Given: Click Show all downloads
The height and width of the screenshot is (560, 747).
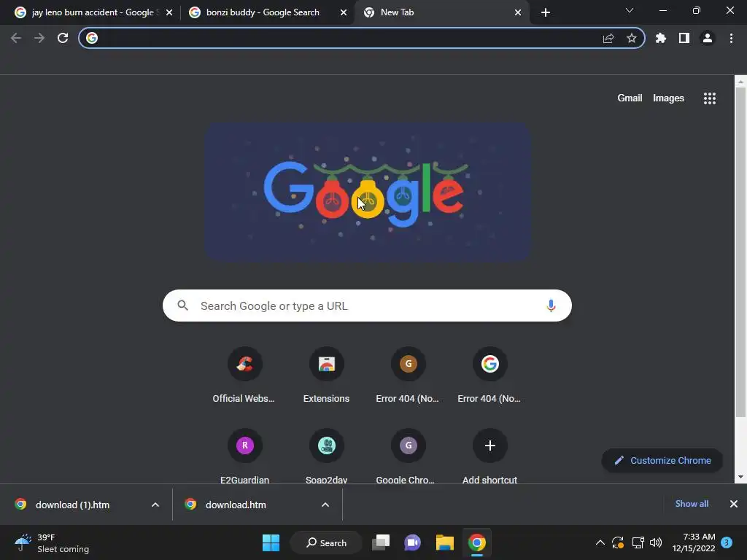Looking at the screenshot, I should [x=692, y=504].
